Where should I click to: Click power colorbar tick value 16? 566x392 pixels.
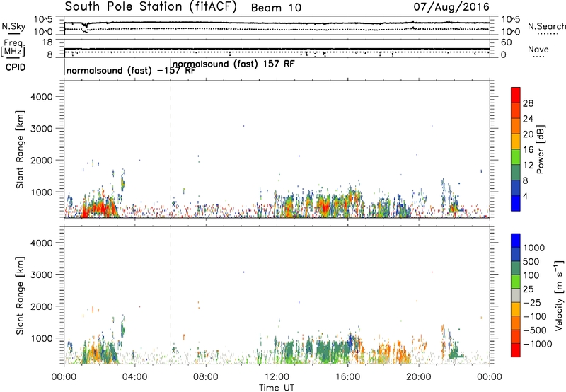(528, 150)
